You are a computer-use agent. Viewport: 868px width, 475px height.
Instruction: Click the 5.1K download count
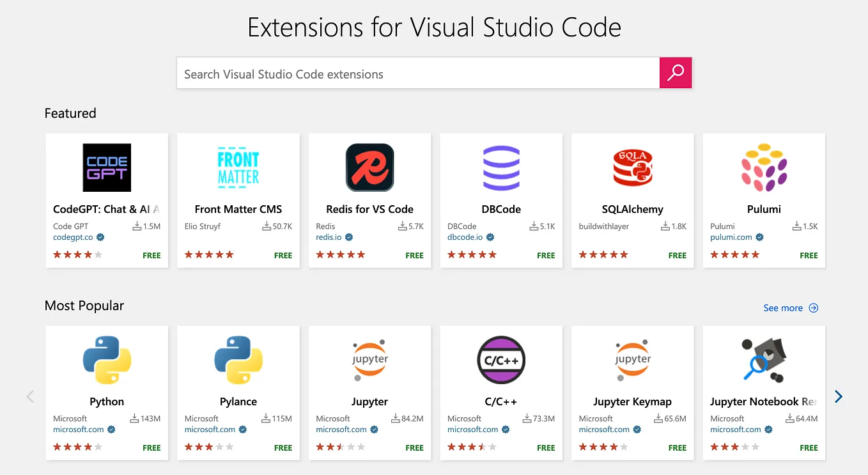click(x=547, y=226)
